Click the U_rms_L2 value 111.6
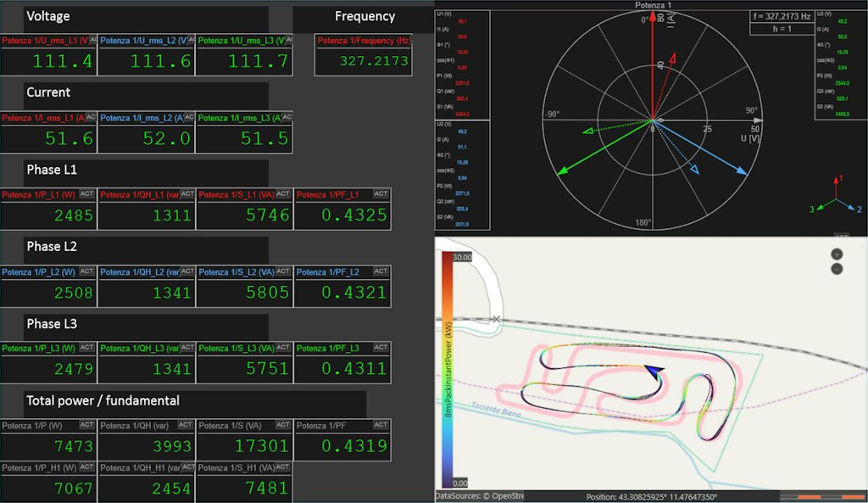The image size is (868, 503). point(160,61)
